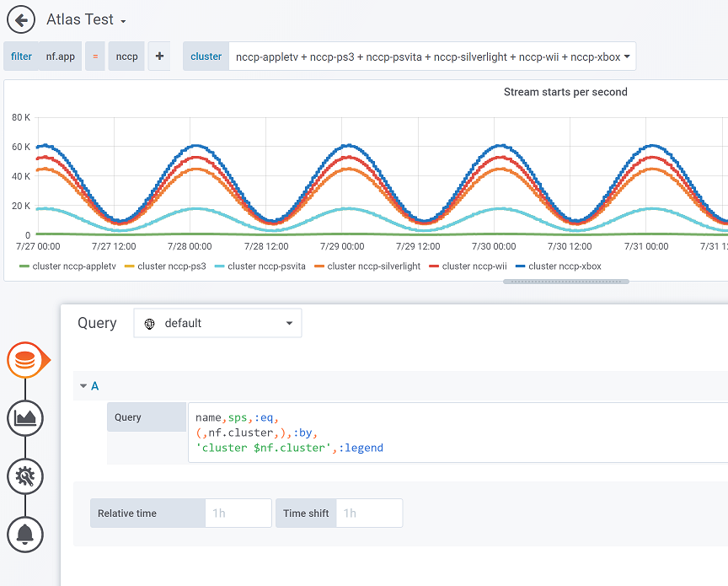
Task: Add a filter with plus button
Action: tap(160, 56)
